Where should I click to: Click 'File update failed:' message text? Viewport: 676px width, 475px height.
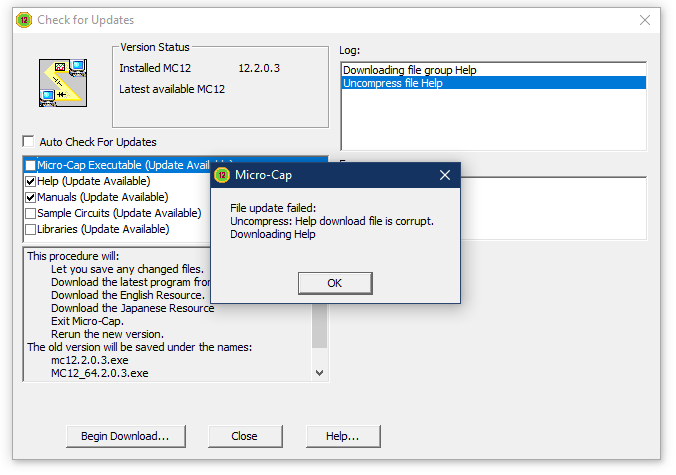click(273, 208)
